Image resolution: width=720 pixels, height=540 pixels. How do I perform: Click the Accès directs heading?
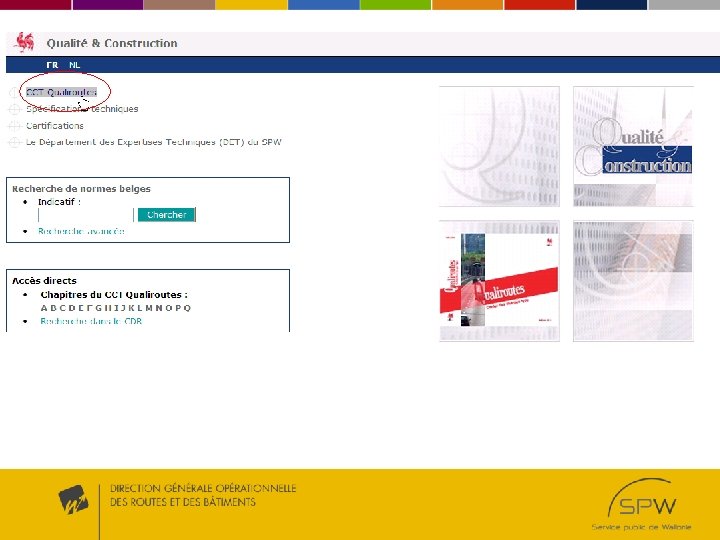coord(44,281)
